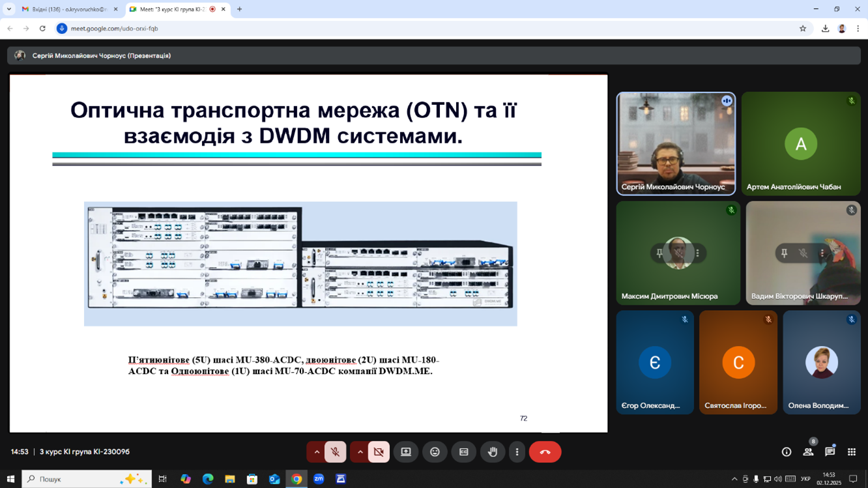Open File Explorer from taskbar
868x488 pixels.
tap(230, 479)
